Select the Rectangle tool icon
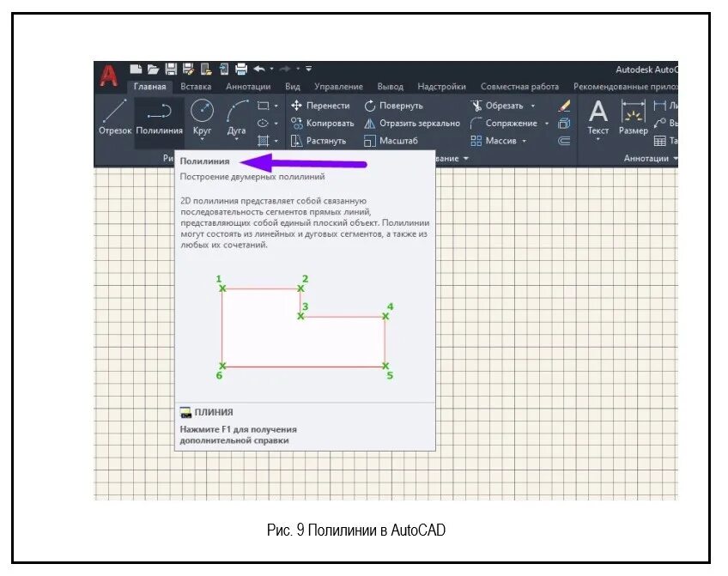The image size is (728, 576). (x=264, y=106)
